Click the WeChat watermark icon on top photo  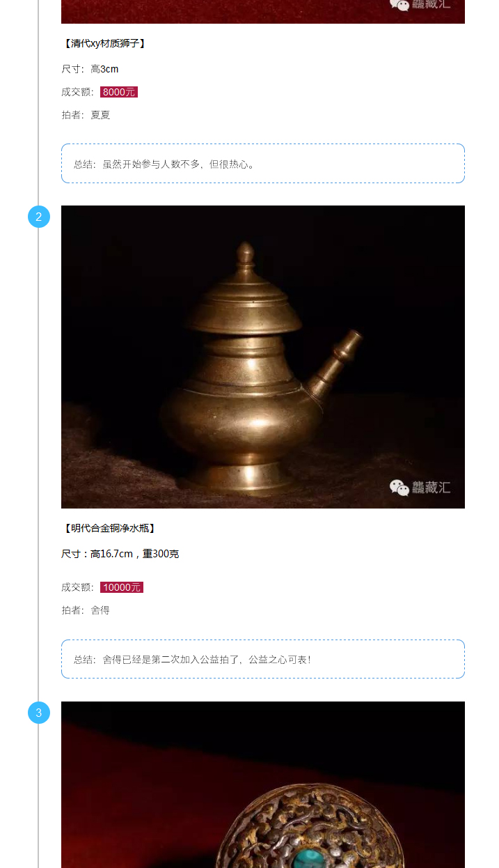[399, 5]
